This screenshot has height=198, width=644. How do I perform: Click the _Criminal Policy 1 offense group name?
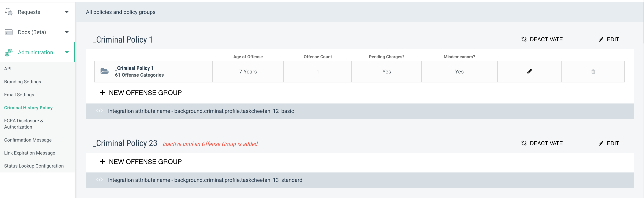point(134,68)
